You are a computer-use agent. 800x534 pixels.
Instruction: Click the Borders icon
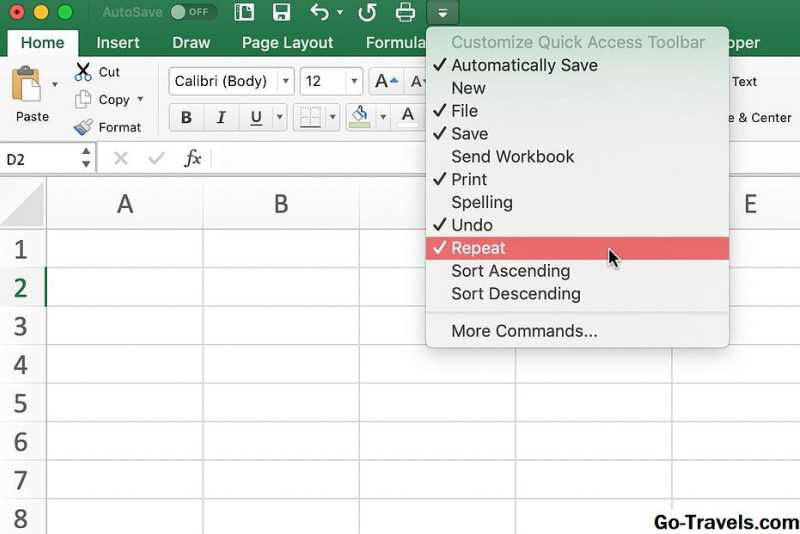(310, 117)
